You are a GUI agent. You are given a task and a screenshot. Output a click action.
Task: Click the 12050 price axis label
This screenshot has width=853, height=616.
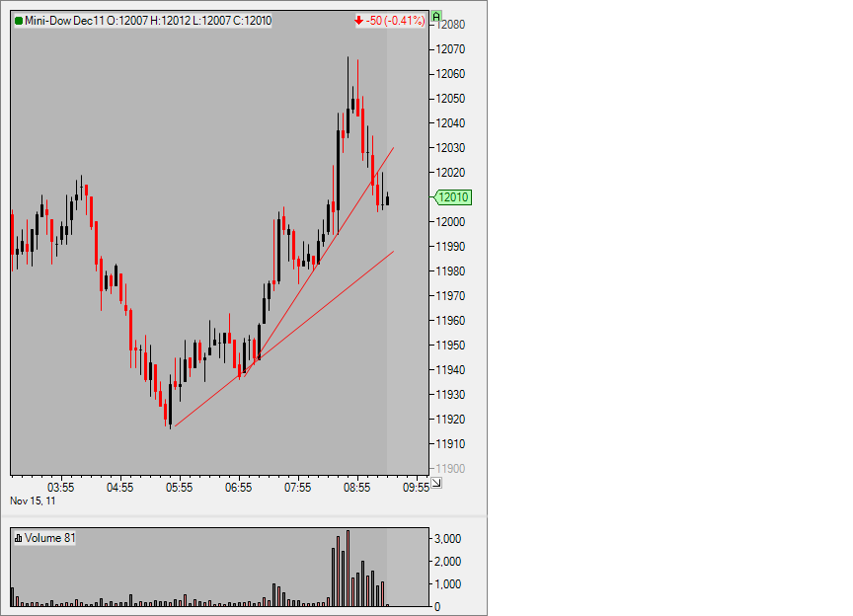click(x=450, y=99)
